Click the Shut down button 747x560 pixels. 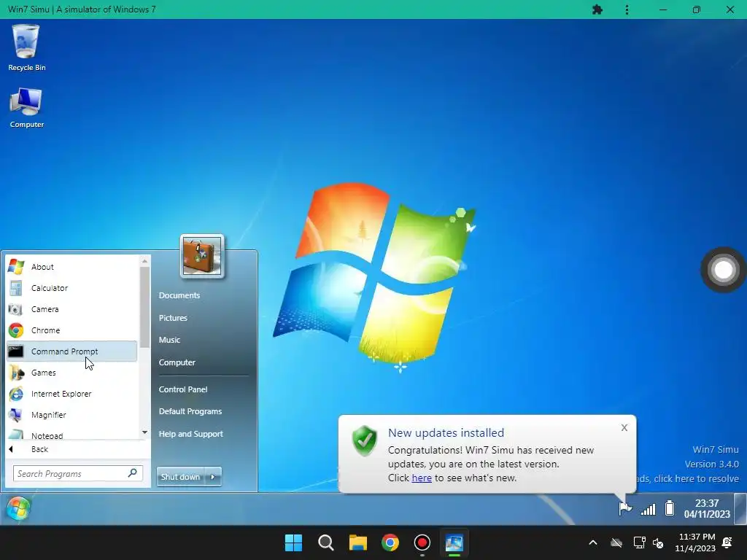pos(181,477)
